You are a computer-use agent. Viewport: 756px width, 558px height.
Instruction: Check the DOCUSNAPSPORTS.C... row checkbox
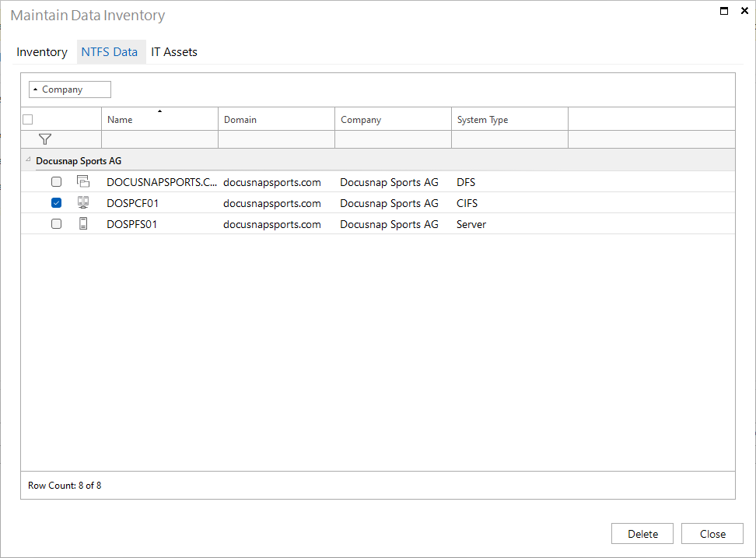pos(57,182)
